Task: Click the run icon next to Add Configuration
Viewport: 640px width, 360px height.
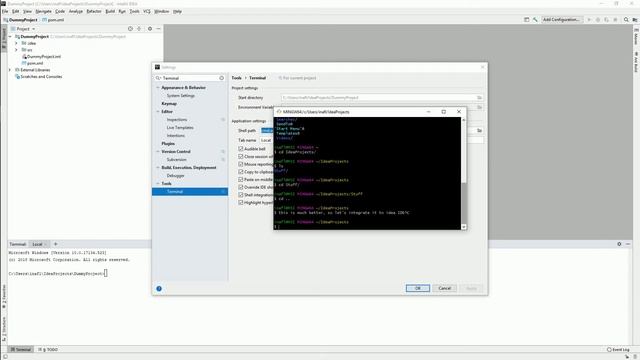Action: click(x=589, y=20)
